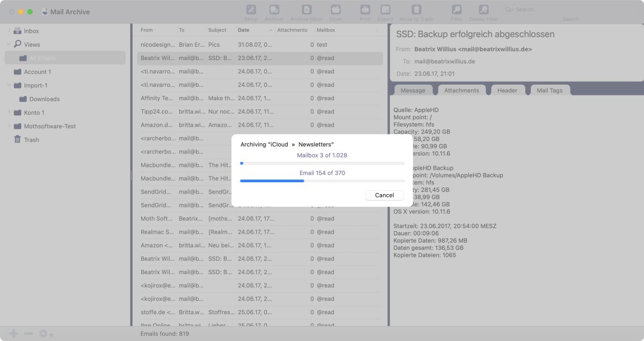644x341 pixels.
Task: Click the Email 154 of 370 progress bar
Action: [x=322, y=181]
